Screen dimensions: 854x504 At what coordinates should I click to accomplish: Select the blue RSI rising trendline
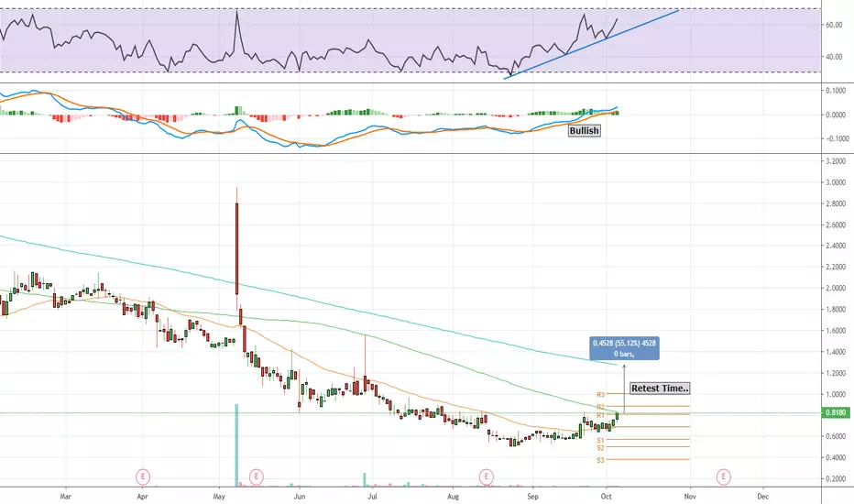click(x=592, y=44)
